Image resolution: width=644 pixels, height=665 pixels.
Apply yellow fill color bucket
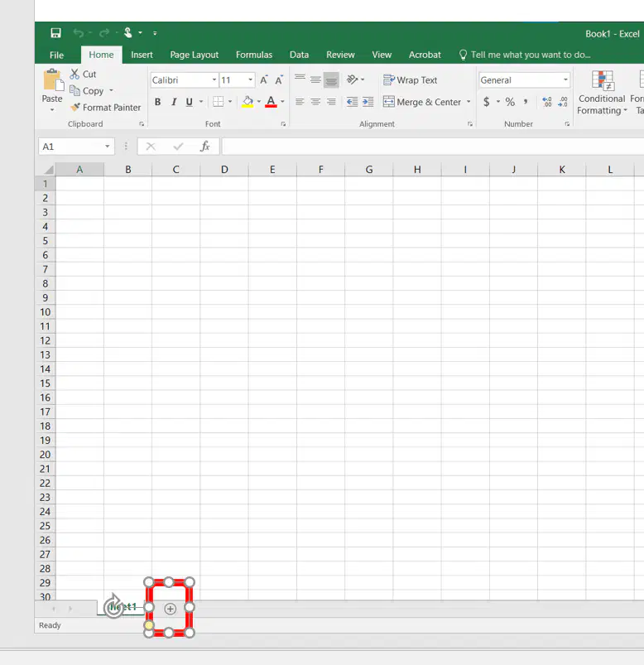click(x=248, y=102)
